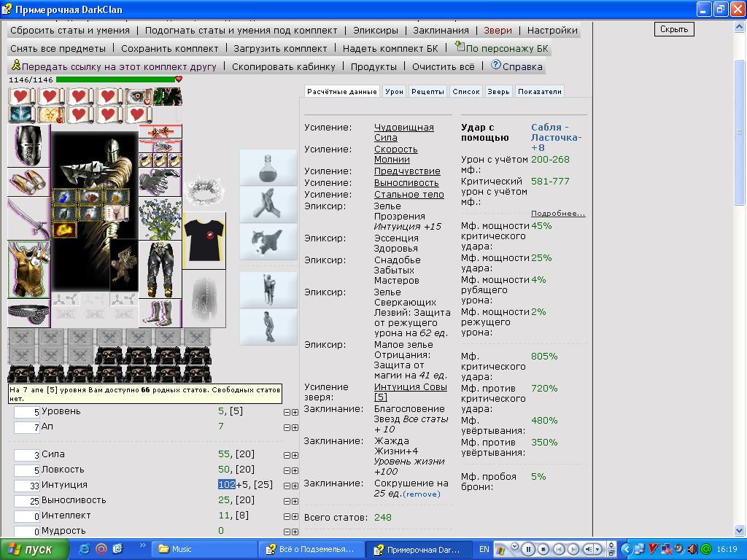Open the armored warrior figure slot
The width and height of the screenshot is (747, 560).
[x=268, y=289]
